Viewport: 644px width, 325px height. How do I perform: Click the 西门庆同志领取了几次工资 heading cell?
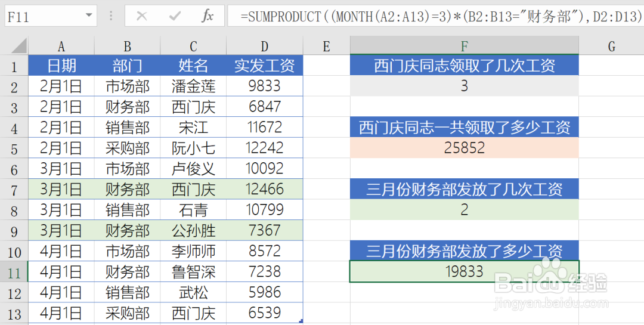coord(465,66)
